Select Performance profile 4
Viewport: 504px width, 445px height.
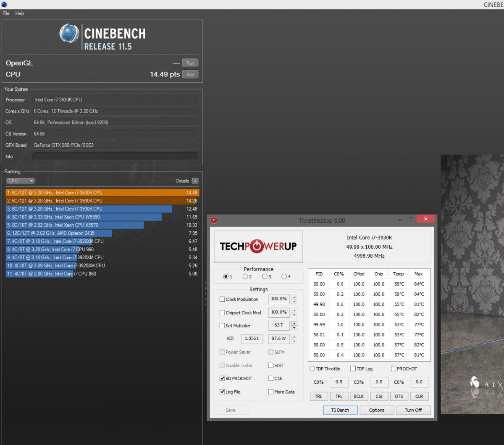pyautogui.click(x=284, y=276)
